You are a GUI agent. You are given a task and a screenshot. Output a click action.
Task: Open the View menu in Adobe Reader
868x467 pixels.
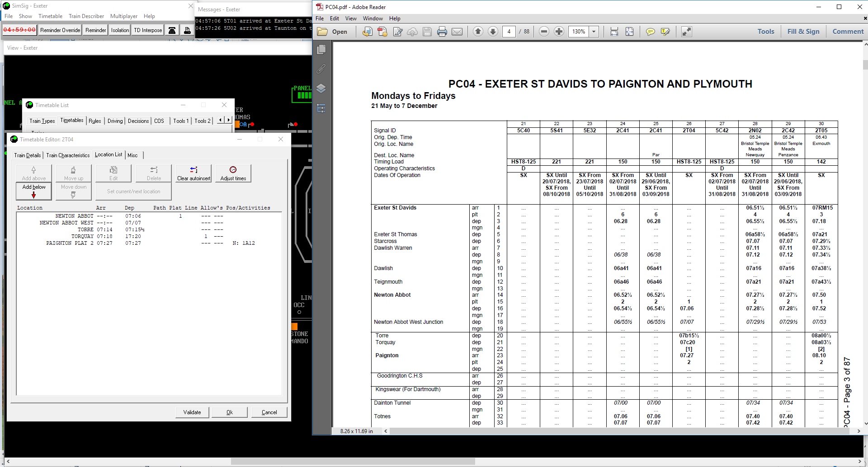click(351, 19)
